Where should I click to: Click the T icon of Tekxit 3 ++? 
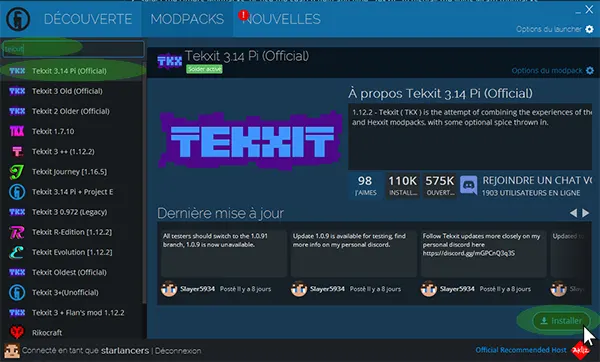pos(17,152)
